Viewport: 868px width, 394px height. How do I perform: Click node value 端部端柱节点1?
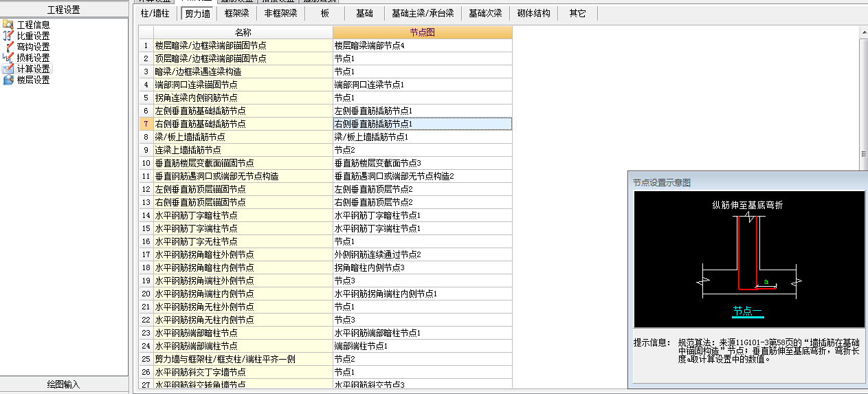(x=423, y=346)
